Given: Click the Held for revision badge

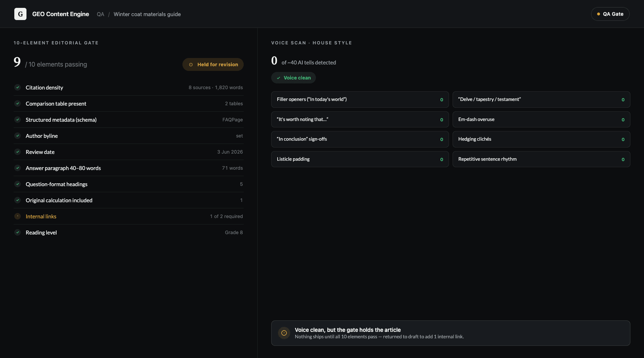Looking at the screenshot, I should (213, 64).
